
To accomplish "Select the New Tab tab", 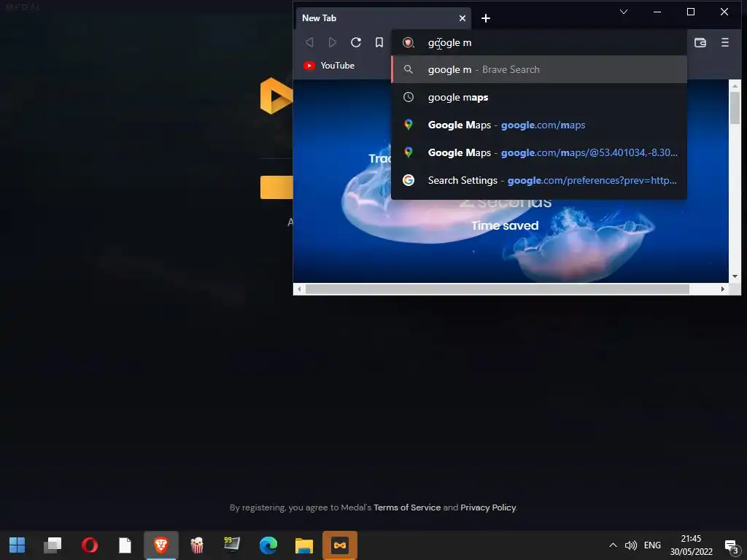I will pos(383,18).
